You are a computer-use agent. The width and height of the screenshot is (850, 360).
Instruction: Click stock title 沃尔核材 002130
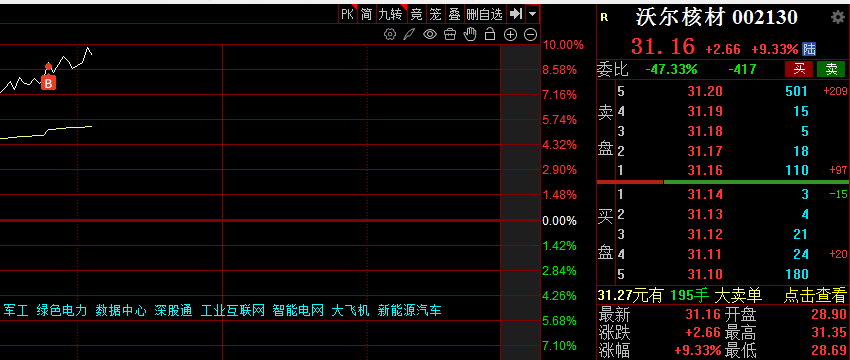click(x=717, y=18)
